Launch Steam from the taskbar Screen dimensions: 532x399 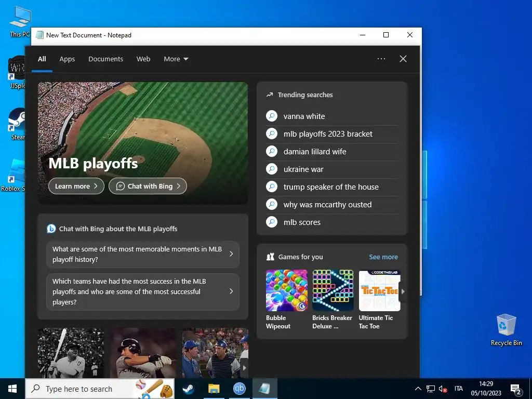188,389
